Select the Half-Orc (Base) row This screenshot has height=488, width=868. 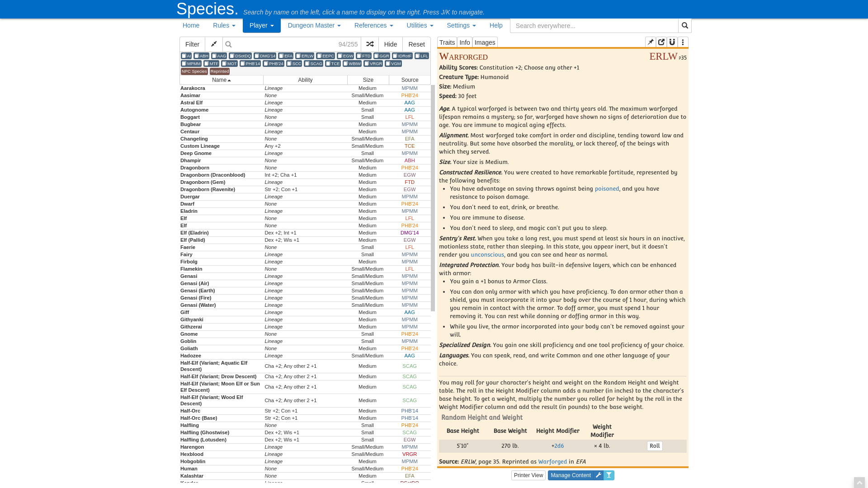[x=305, y=418]
